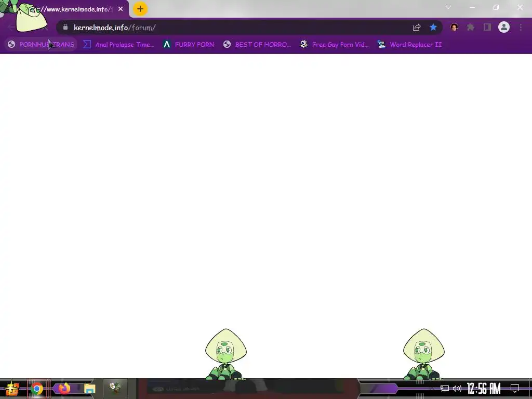Open the 'Free Gay Porn Vid...' bookmark

click(x=334, y=45)
